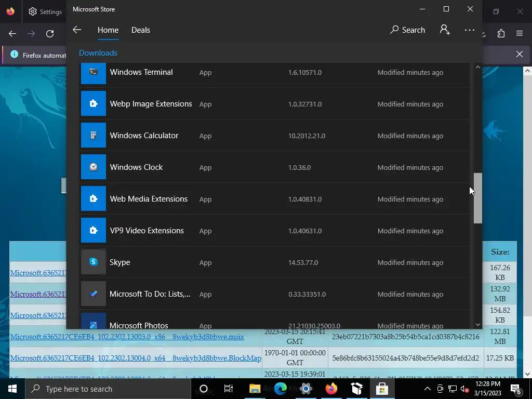This screenshot has height=399, width=532.
Task: Click the Store list scrollbar thumb
Action: pos(478,198)
